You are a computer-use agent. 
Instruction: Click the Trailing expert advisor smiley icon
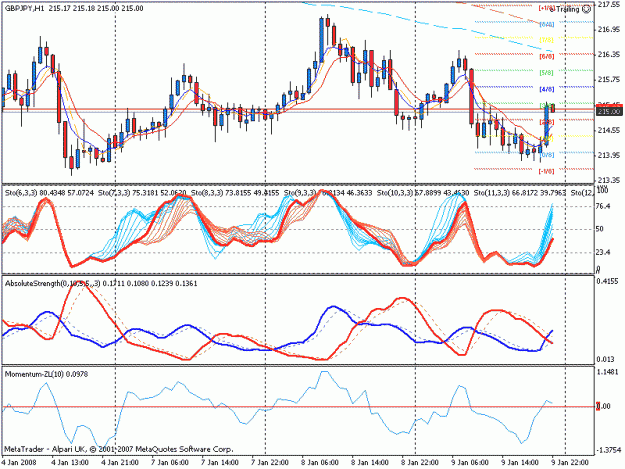point(586,9)
